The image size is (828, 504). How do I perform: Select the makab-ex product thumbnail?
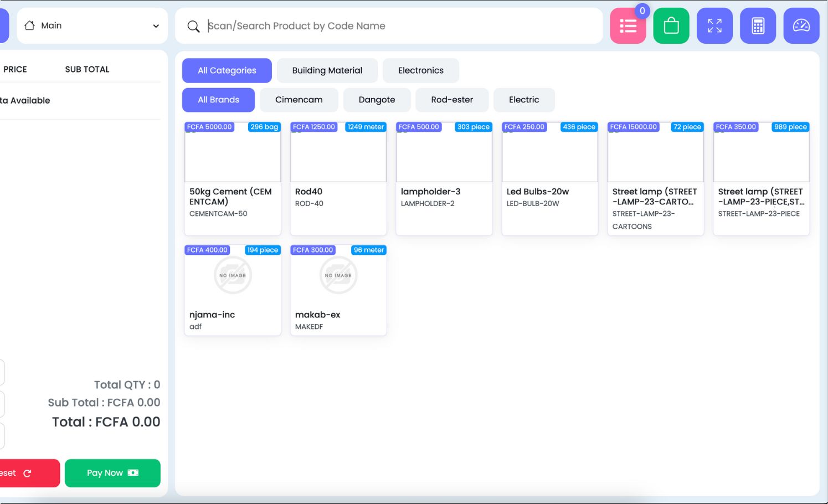[338, 275]
